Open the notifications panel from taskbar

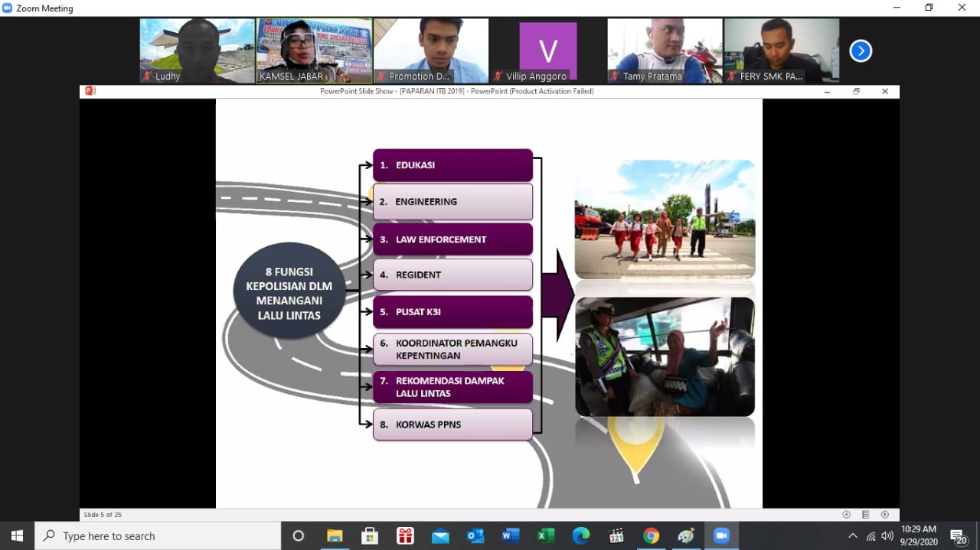coord(959,535)
